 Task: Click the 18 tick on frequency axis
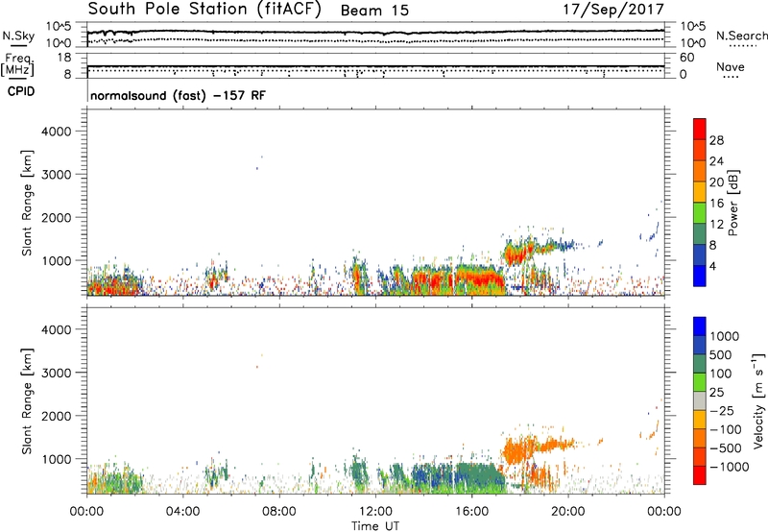64,58
